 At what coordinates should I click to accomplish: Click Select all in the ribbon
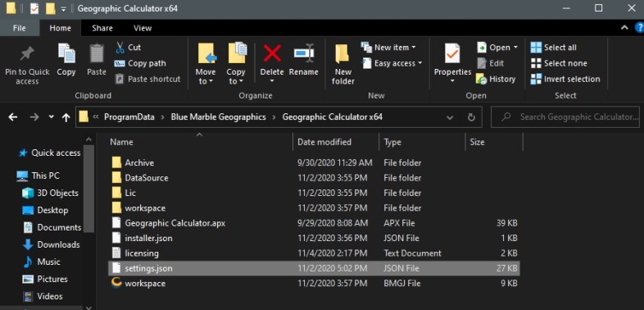[x=553, y=48]
